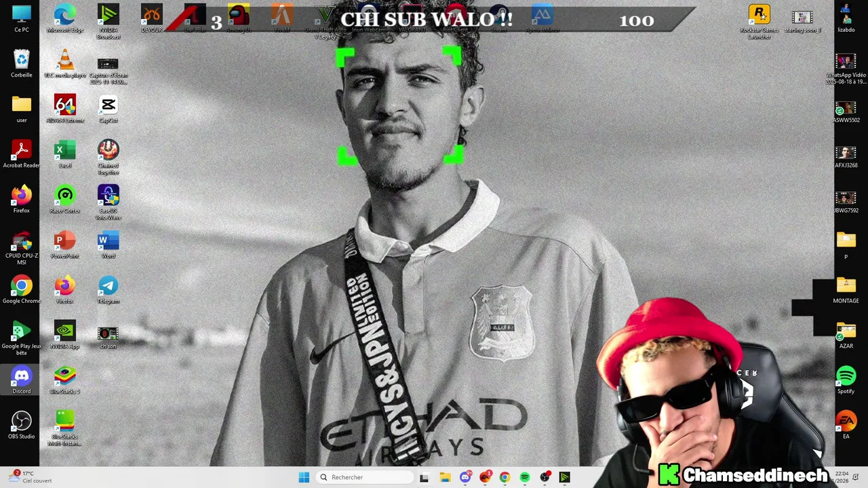The image size is (868, 488).
Task: Select the Spotify desktop shortcut
Action: pos(846,380)
